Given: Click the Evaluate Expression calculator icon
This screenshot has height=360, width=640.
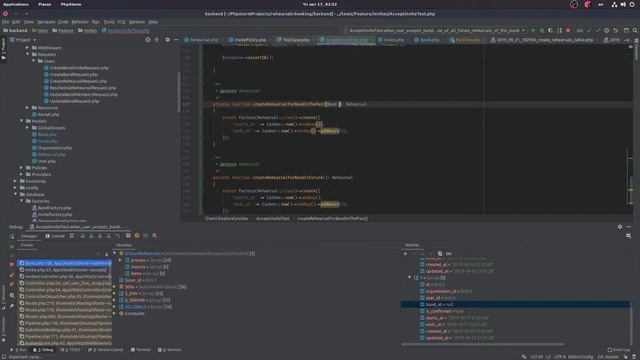Looking at the screenshot, I should [x=128, y=236].
